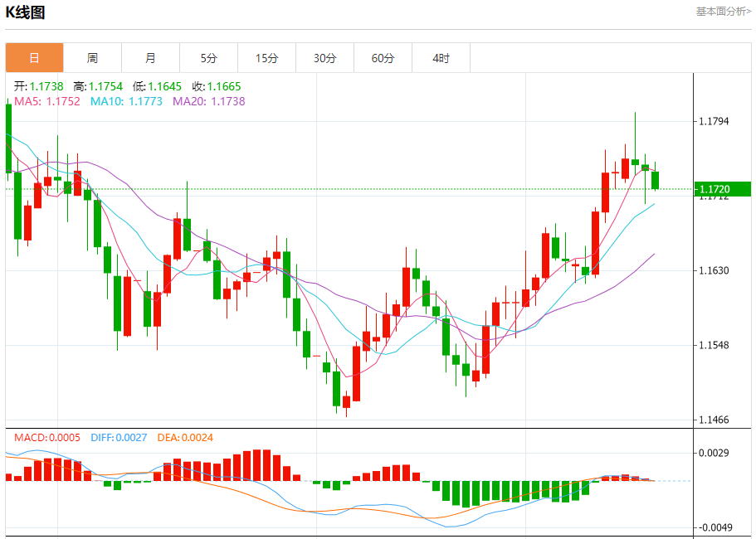
Task: Switch to the 60分 interval tab
Action: pyautogui.click(x=383, y=58)
